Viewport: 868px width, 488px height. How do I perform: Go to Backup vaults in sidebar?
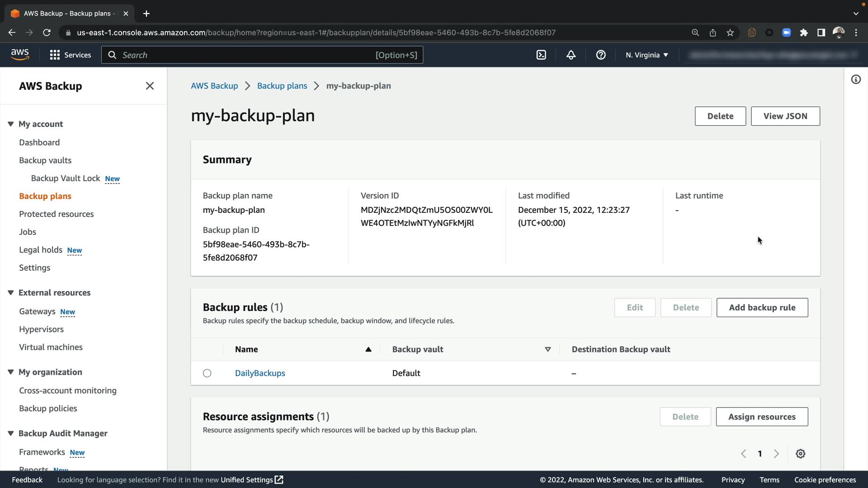click(x=45, y=160)
